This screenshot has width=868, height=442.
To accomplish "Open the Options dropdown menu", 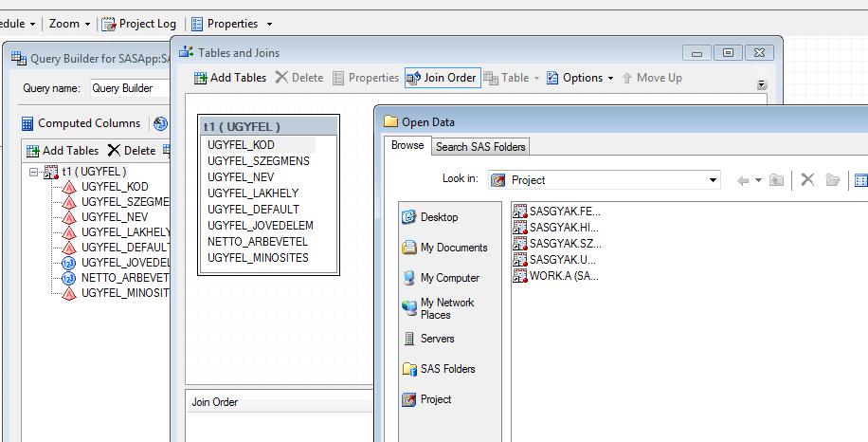I will pyautogui.click(x=580, y=78).
